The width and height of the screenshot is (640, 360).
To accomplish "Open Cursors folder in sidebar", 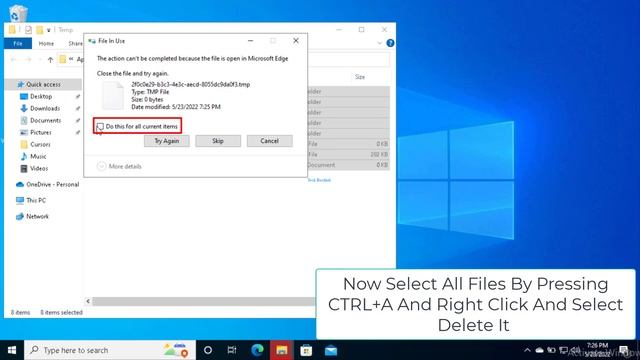I will coord(40,144).
